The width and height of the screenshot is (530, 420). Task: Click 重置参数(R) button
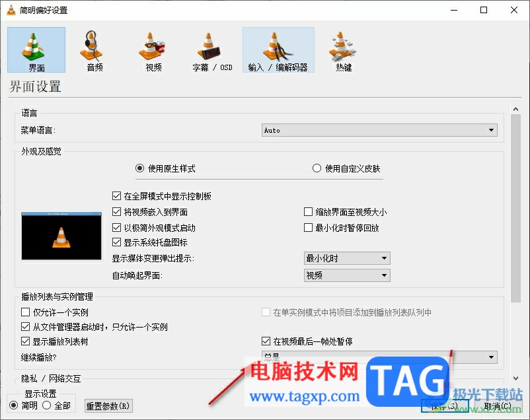[x=108, y=406]
